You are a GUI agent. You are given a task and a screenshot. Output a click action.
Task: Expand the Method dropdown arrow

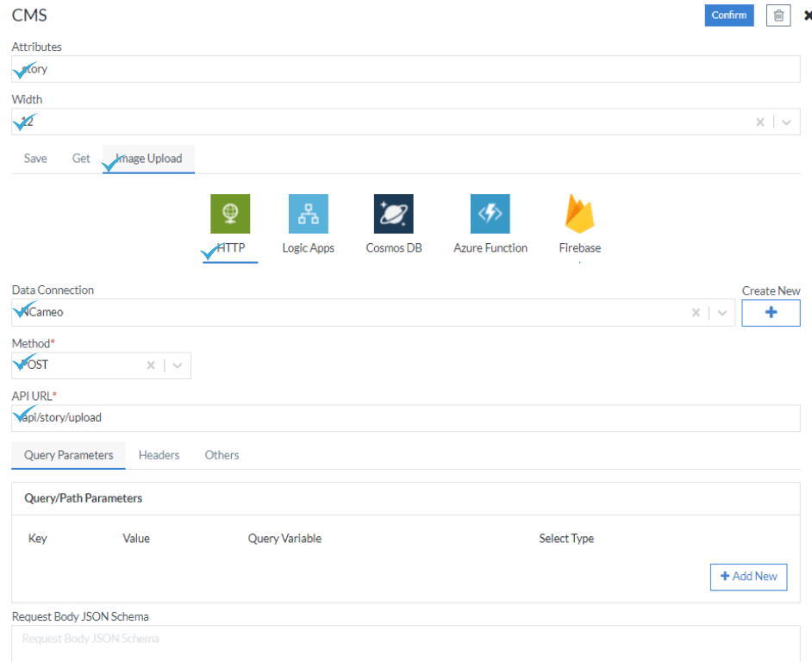pos(178,365)
